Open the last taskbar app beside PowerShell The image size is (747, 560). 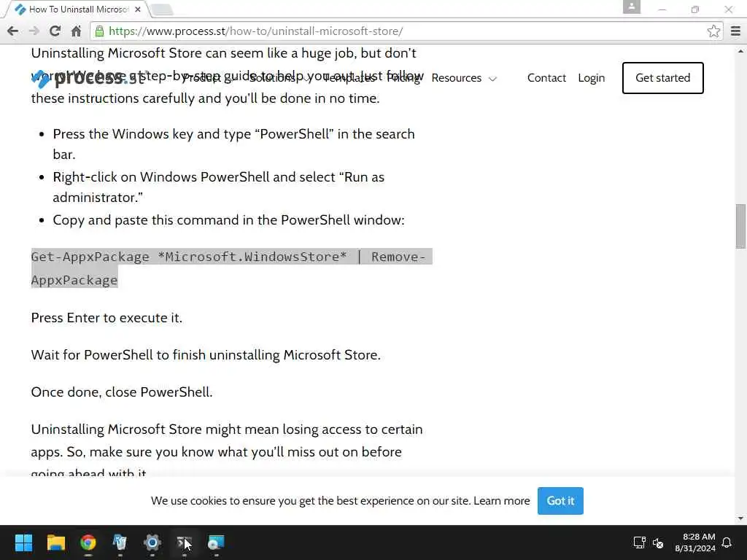216,542
